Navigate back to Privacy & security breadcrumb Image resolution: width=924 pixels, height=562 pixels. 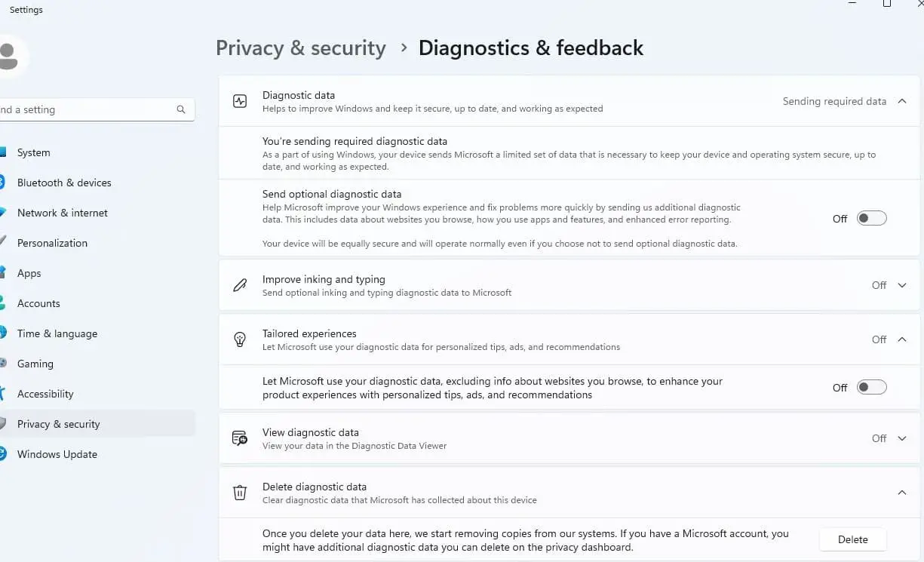[x=300, y=48]
